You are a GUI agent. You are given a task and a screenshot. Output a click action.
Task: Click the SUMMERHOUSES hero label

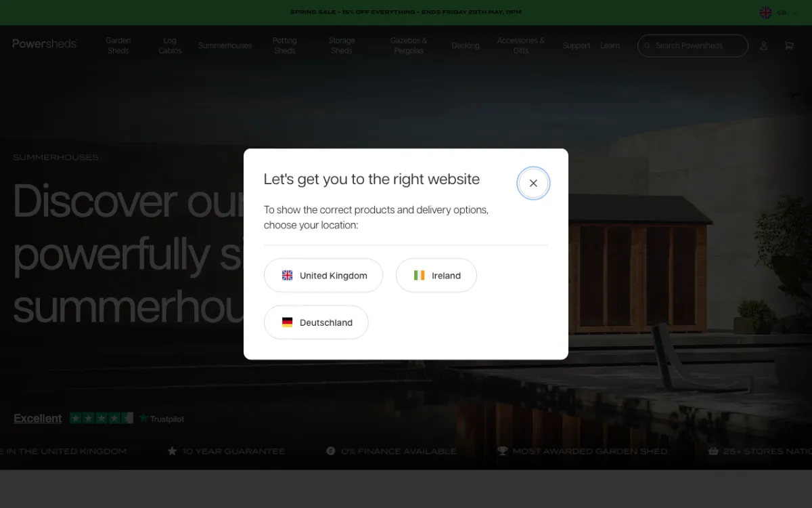pyautogui.click(x=55, y=157)
